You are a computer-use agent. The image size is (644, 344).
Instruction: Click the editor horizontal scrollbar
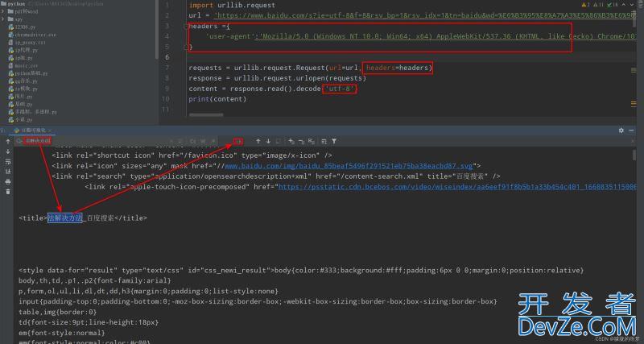coord(206,115)
